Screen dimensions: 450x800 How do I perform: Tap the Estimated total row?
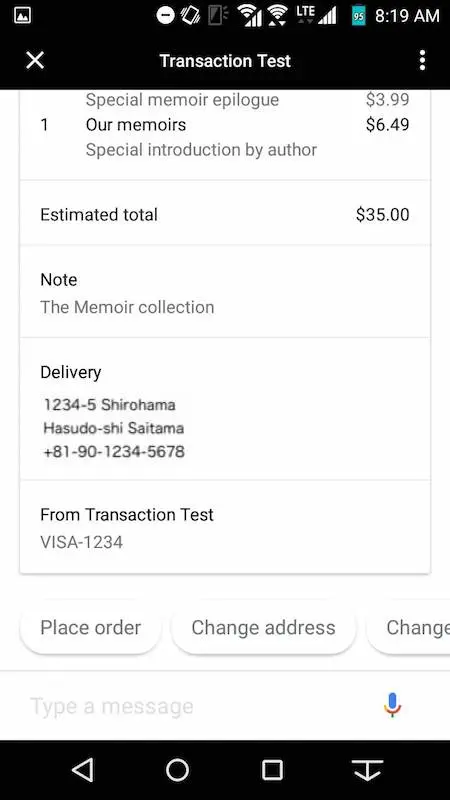point(224,214)
